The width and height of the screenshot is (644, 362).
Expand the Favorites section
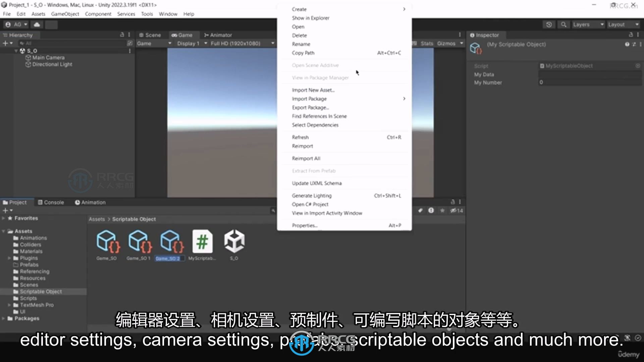click(x=4, y=218)
